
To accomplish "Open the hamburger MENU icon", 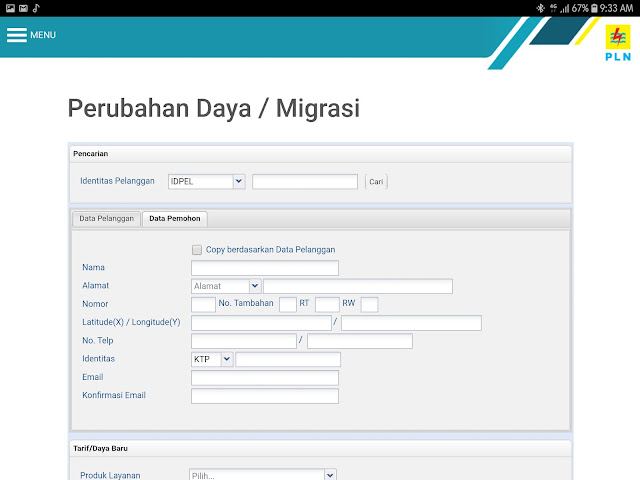I will coord(17,35).
